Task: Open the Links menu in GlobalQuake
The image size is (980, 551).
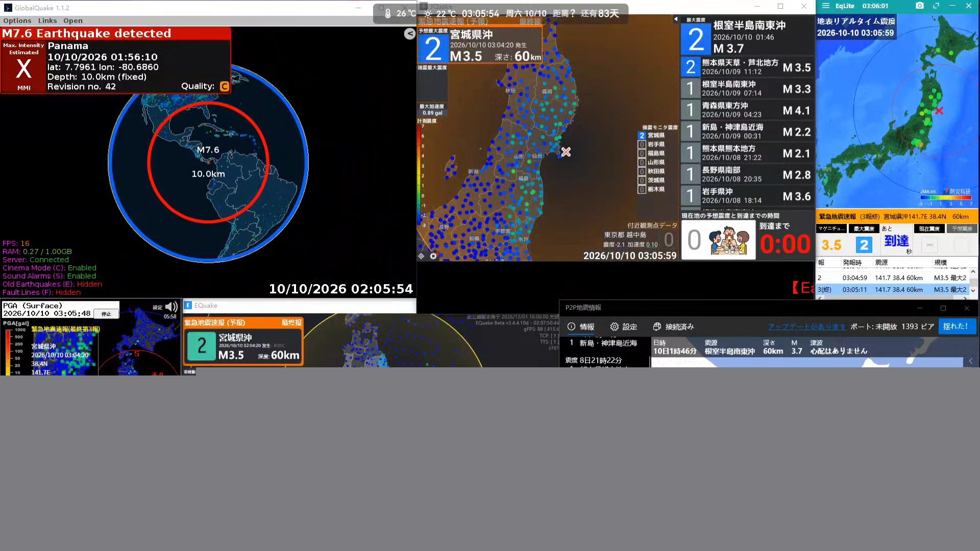Action: 47,20
